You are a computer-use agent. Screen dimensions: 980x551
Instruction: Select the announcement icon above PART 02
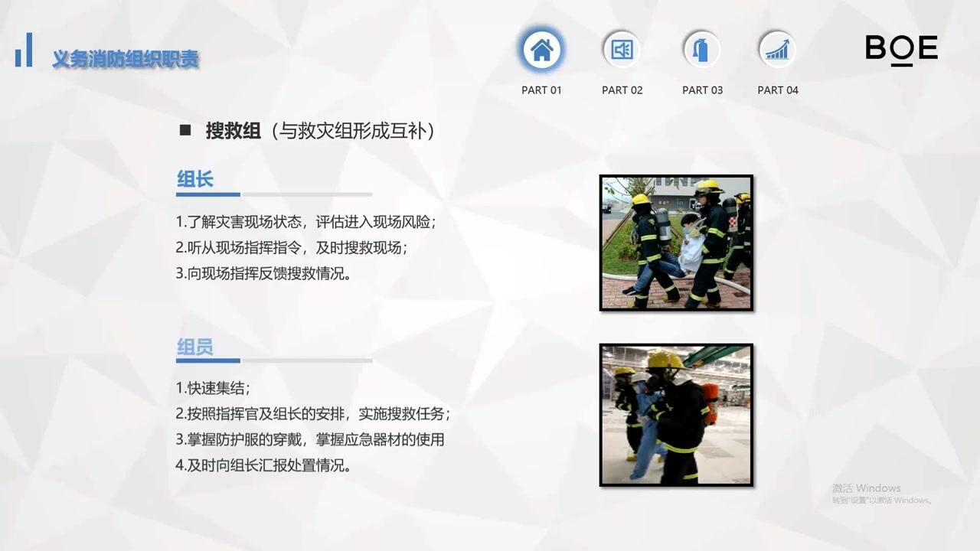622,49
